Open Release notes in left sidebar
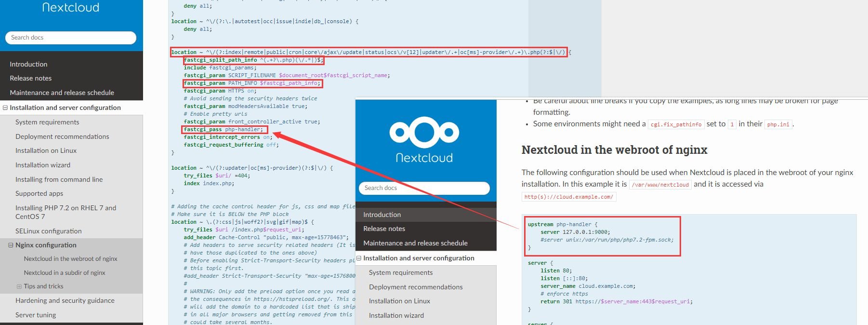 [x=30, y=78]
